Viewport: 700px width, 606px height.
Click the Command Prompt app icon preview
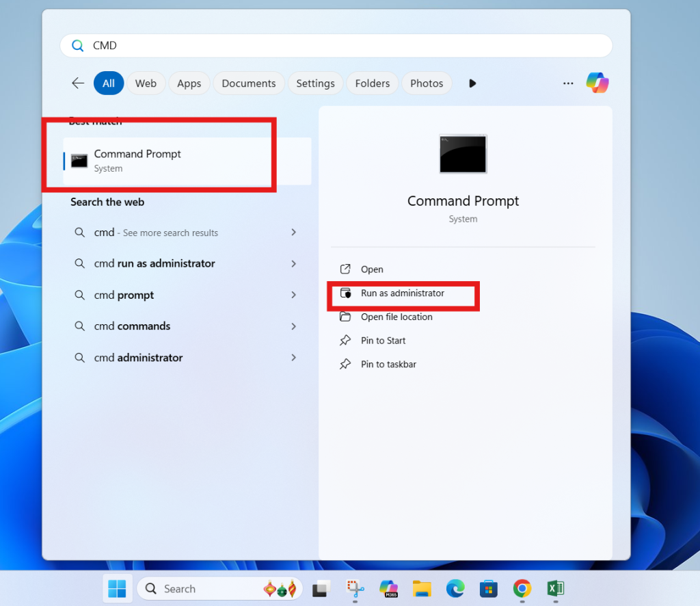click(463, 154)
